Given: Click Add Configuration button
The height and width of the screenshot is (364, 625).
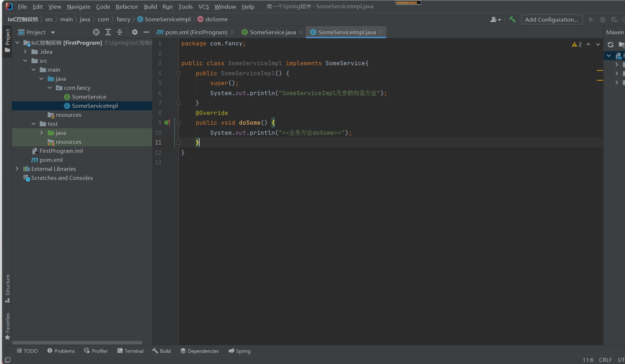Looking at the screenshot, I should [551, 19].
